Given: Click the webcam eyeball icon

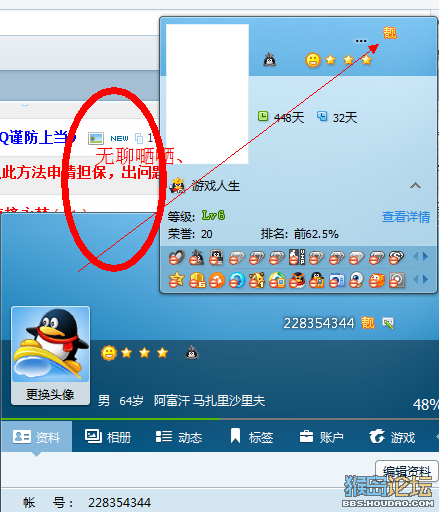Looking at the screenshot, I should [x=357, y=280].
